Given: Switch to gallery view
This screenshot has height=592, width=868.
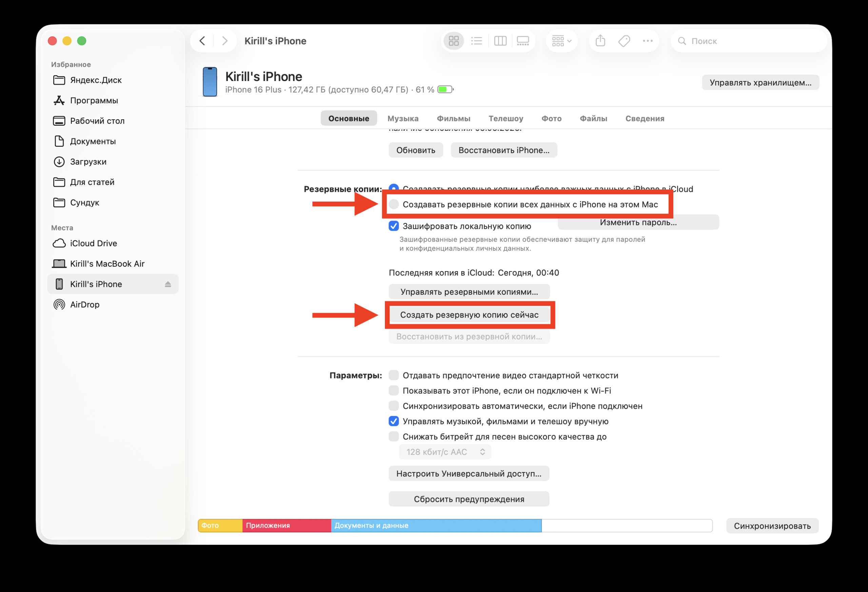Looking at the screenshot, I should pos(523,41).
